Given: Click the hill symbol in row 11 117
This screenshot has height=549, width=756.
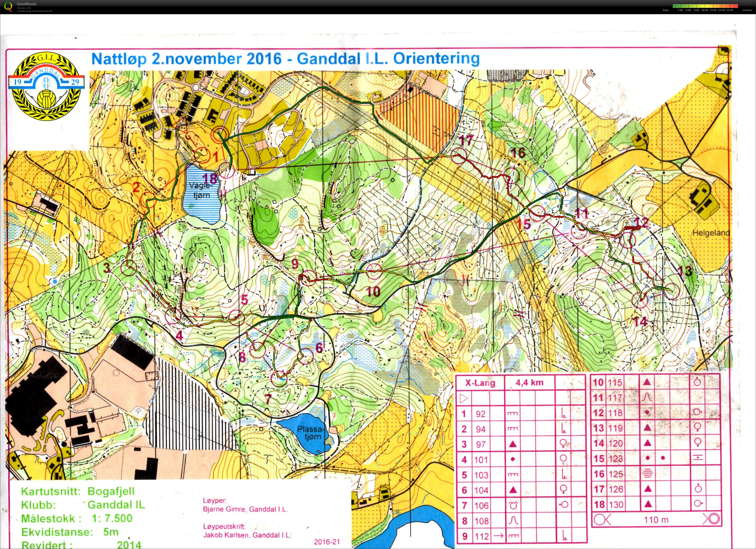Looking at the screenshot, I should click(647, 397).
